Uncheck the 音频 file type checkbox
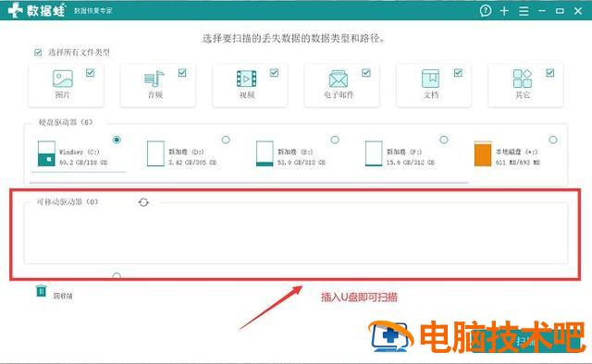 point(182,72)
